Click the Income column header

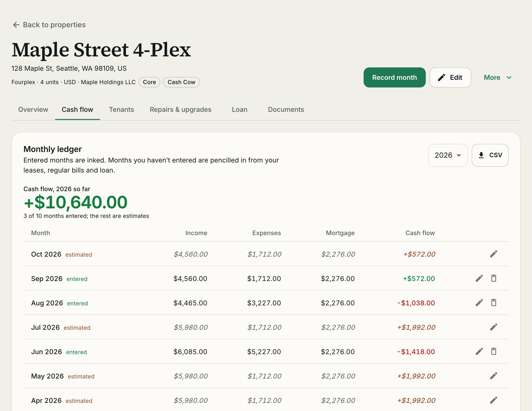196,233
